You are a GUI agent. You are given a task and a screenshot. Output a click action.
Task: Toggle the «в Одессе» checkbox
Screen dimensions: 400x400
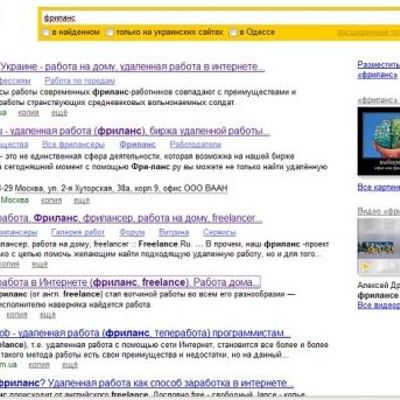tap(234, 32)
